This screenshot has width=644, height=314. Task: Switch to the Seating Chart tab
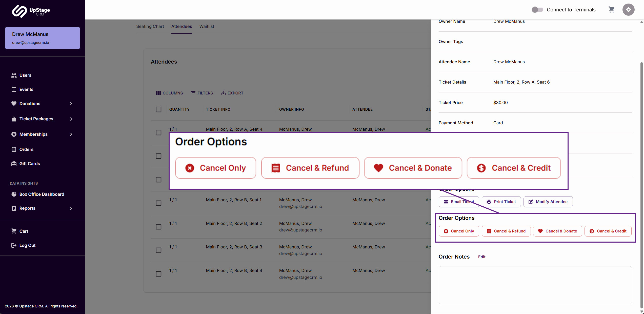pyautogui.click(x=150, y=26)
